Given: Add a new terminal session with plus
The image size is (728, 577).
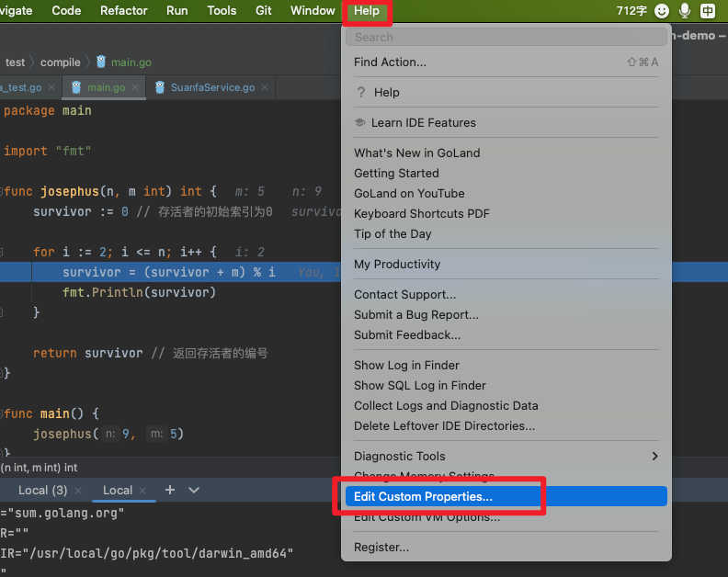Looking at the screenshot, I should (170, 490).
